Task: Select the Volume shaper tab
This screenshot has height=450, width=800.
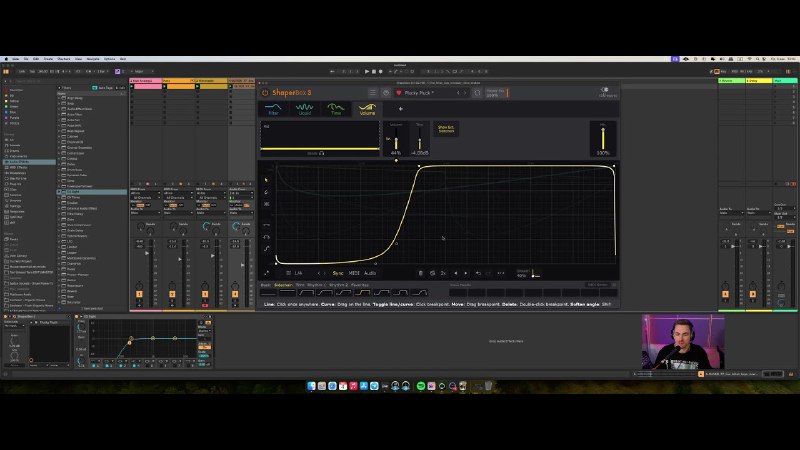Action: [x=367, y=109]
